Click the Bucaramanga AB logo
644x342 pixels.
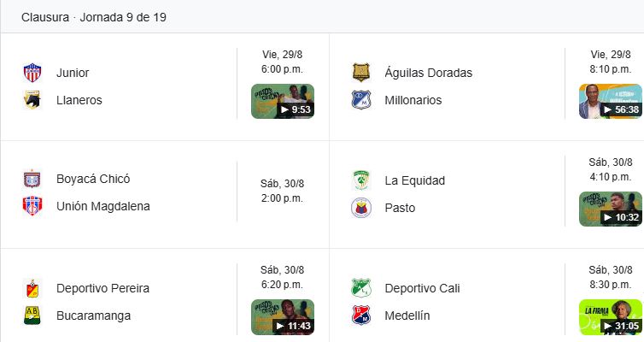pos(32,315)
